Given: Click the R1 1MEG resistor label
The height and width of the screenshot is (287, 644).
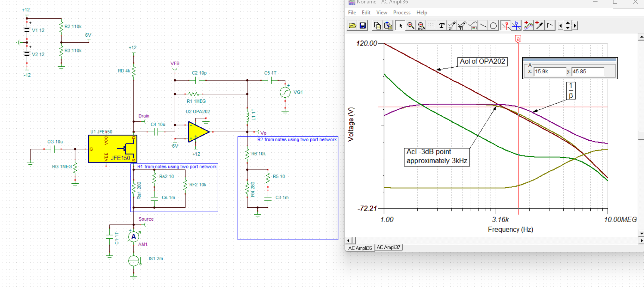Looking at the screenshot, I should click(196, 101).
